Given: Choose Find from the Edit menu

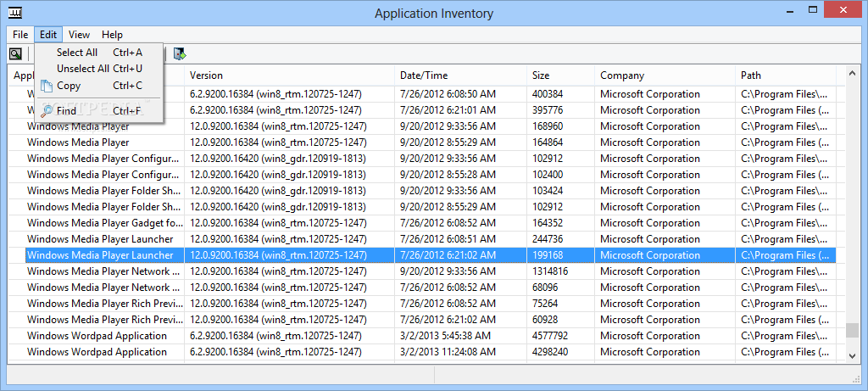Looking at the screenshot, I should click(100, 111).
